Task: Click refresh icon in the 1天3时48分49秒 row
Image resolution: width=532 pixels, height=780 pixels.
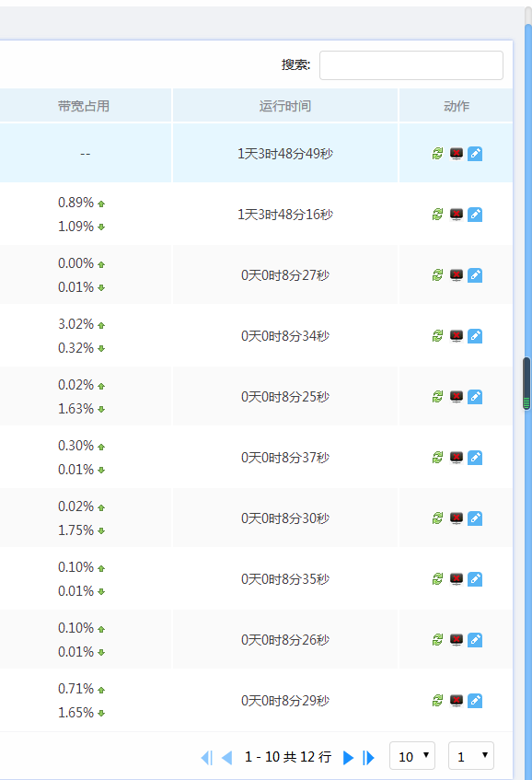Action: [437, 154]
